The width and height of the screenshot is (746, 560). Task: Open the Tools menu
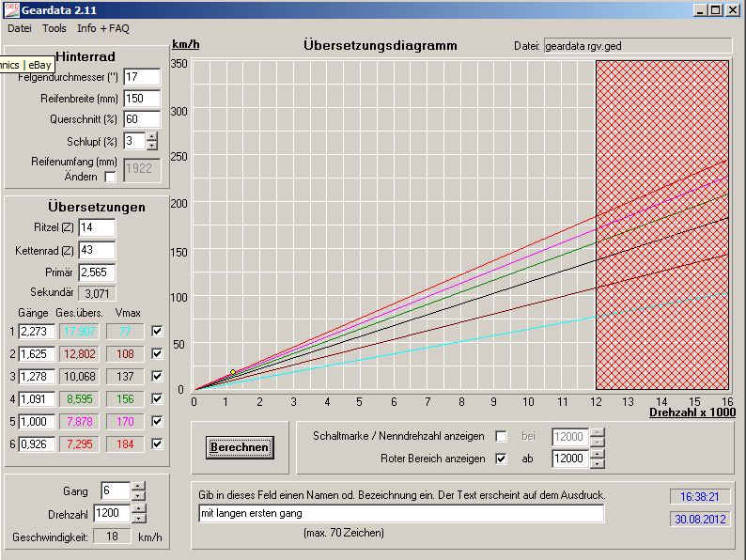click(x=54, y=29)
